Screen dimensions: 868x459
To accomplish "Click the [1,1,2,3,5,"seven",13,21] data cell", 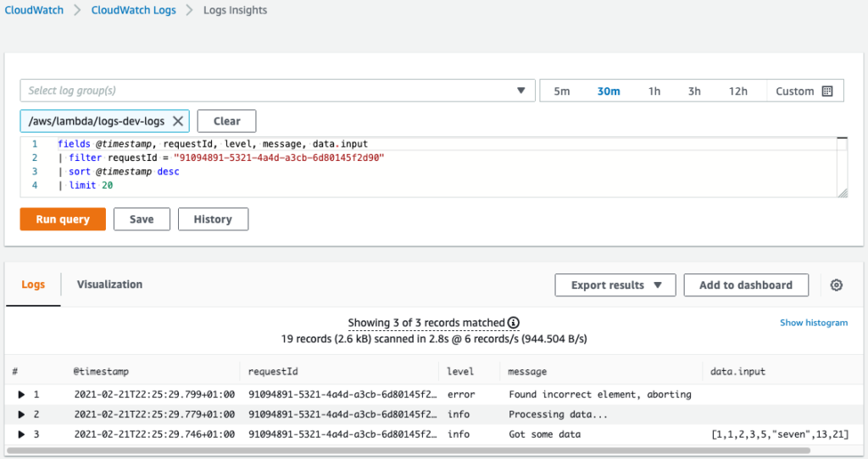I will tap(780, 434).
